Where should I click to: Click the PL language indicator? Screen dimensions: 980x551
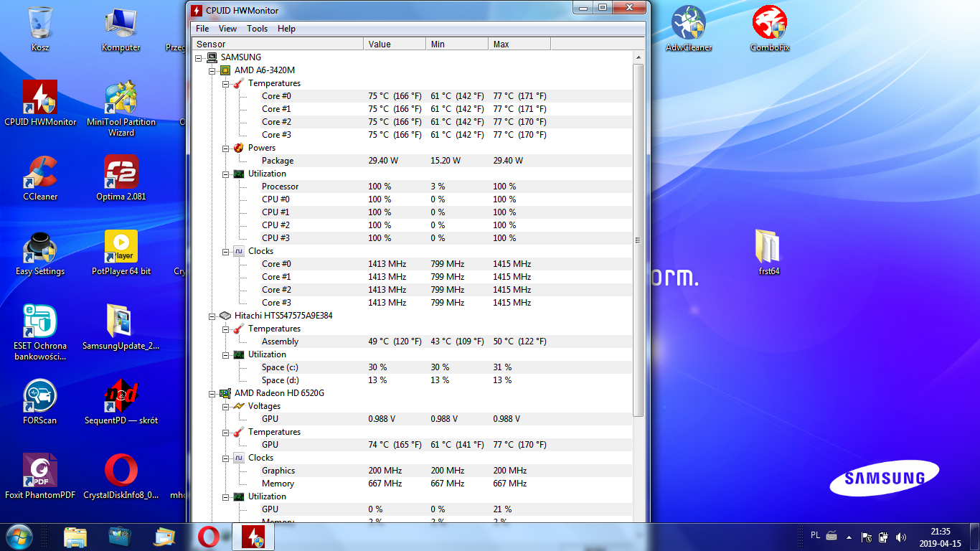[816, 535]
